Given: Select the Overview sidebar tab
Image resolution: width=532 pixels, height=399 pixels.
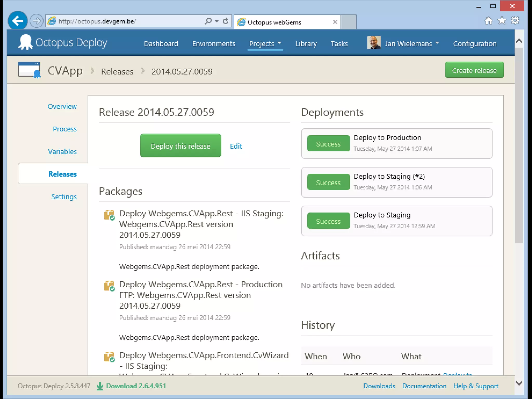Looking at the screenshot, I should pyautogui.click(x=62, y=107).
